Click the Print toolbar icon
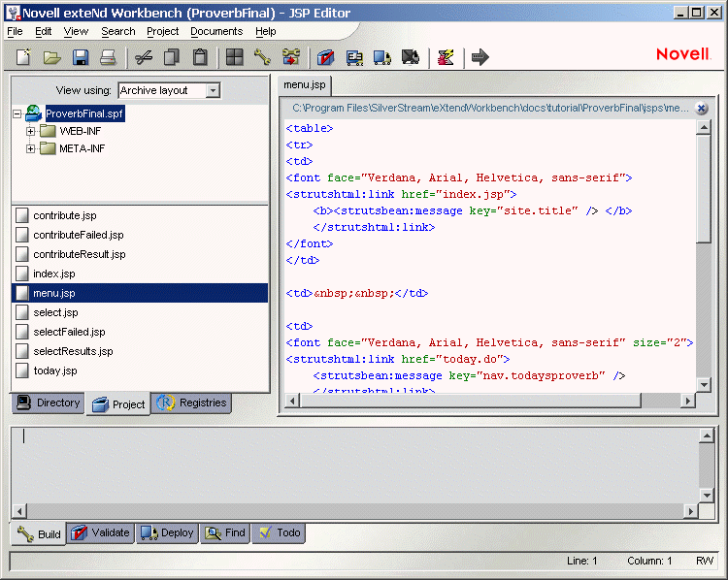This screenshot has width=728, height=580. coord(108,58)
